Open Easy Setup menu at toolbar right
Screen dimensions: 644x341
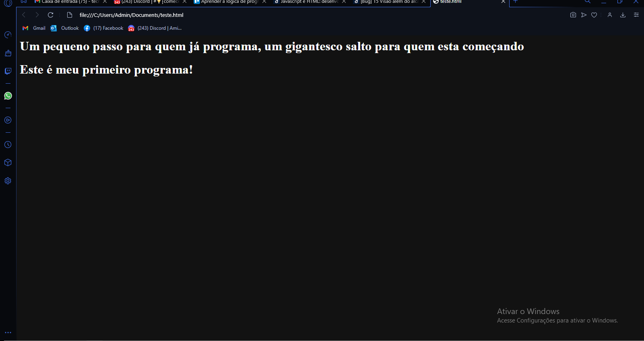click(x=636, y=15)
